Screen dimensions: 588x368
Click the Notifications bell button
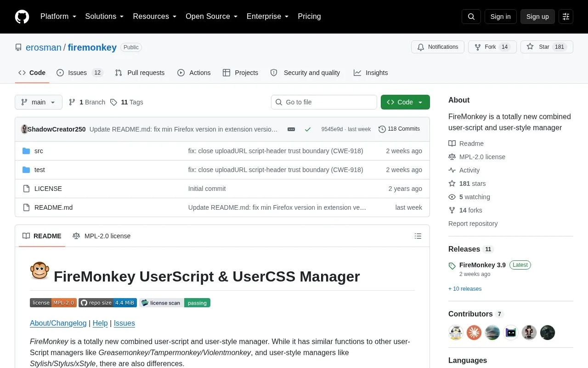coord(438,47)
